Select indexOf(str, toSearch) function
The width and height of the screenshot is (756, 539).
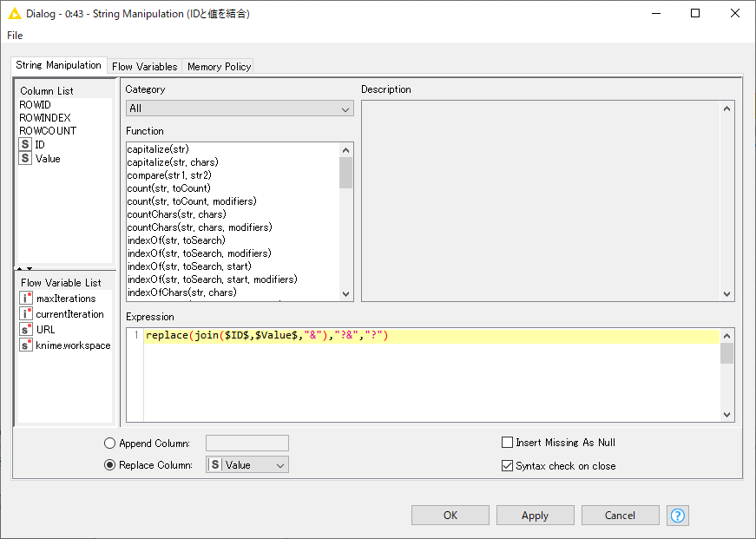[176, 240]
